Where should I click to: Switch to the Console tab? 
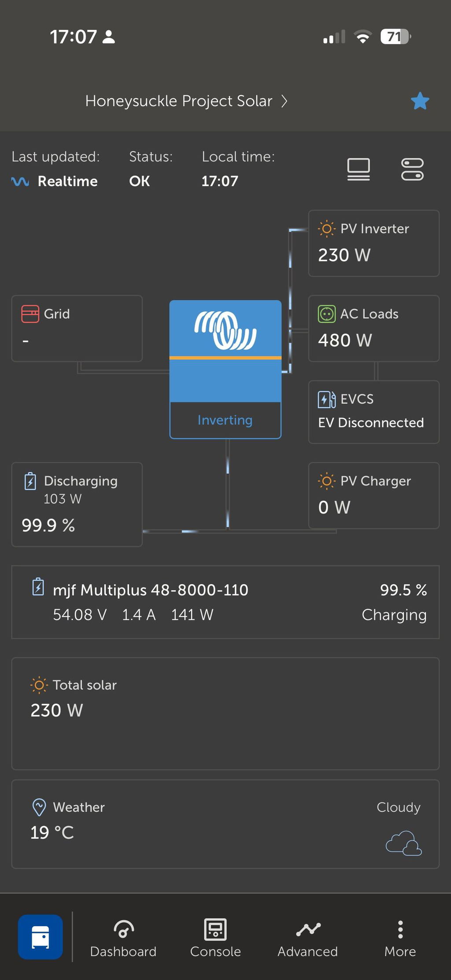(215, 939)
